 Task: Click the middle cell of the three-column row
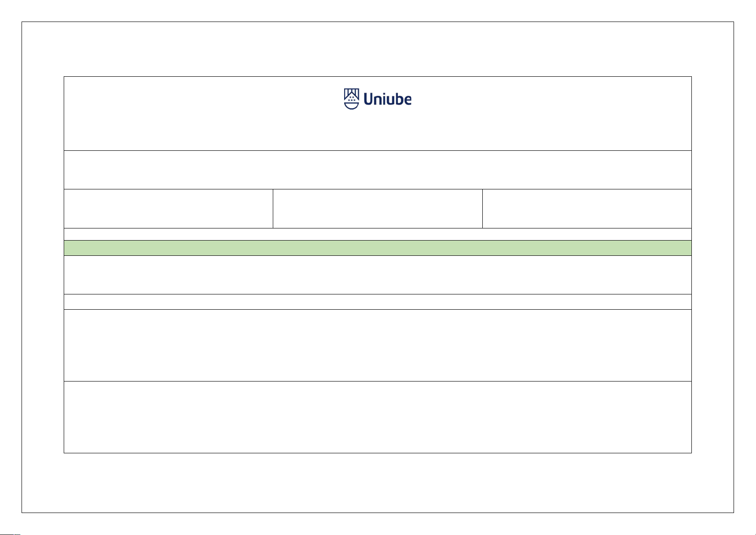[377, 209]
